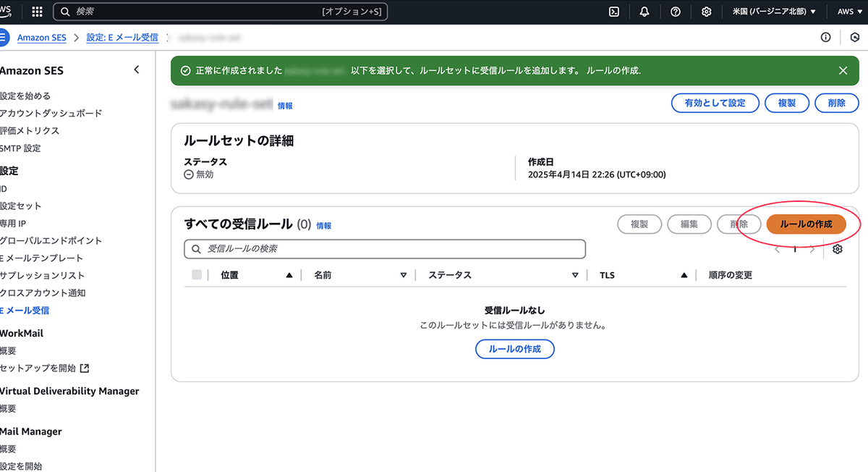Open 設定: E メール受信 breadcrumb link
868x472 pixels.
[x=122, y=37]
